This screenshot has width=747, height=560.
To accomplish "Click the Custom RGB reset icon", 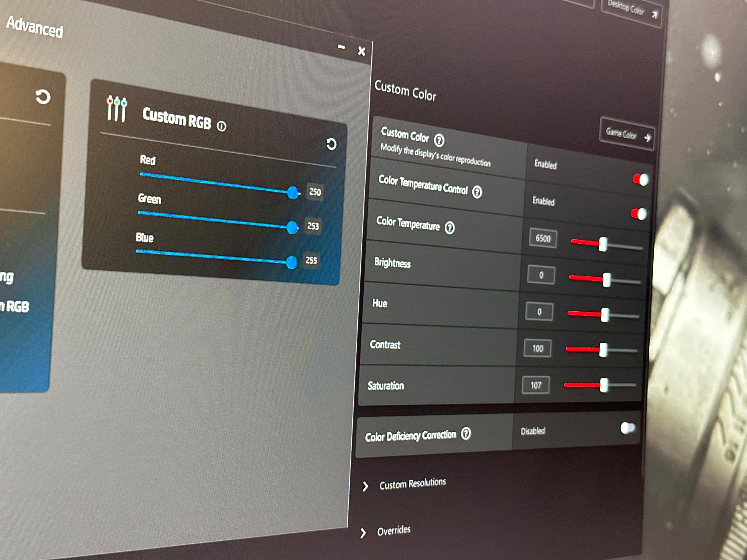I will 331,144.
